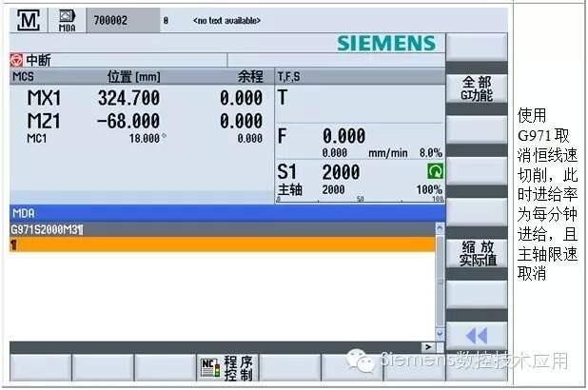Click the green spindle rotation icon

coord(436,171)
